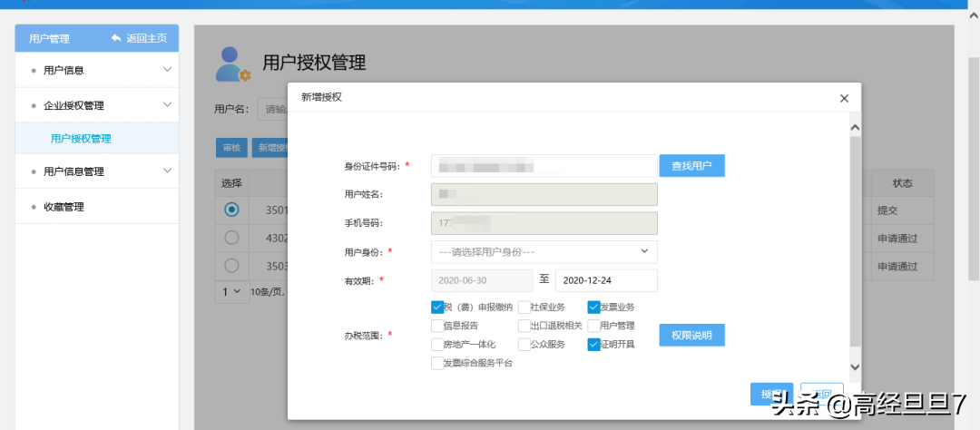The width and height of the screenshot is (980, 430).
Task: Expand the 用户信息 sidebar section
Action: [x=166, y=70]
